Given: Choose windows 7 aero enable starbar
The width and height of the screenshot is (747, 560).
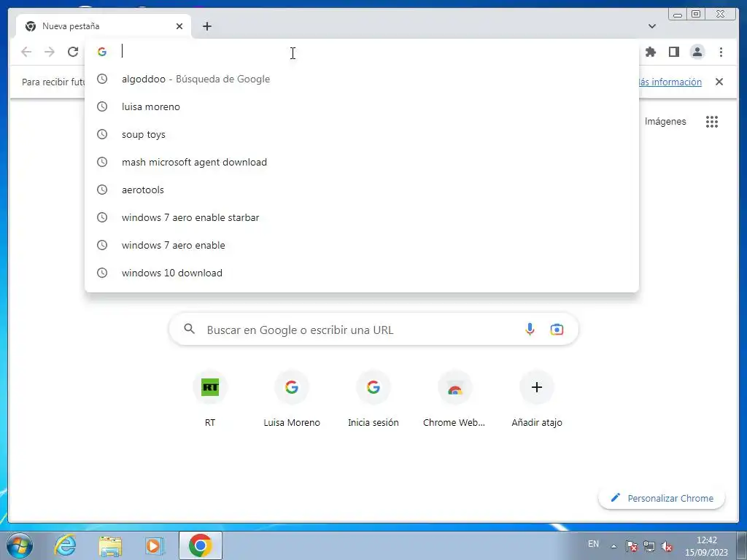Looking at the screenshot, I should point(362,217).
